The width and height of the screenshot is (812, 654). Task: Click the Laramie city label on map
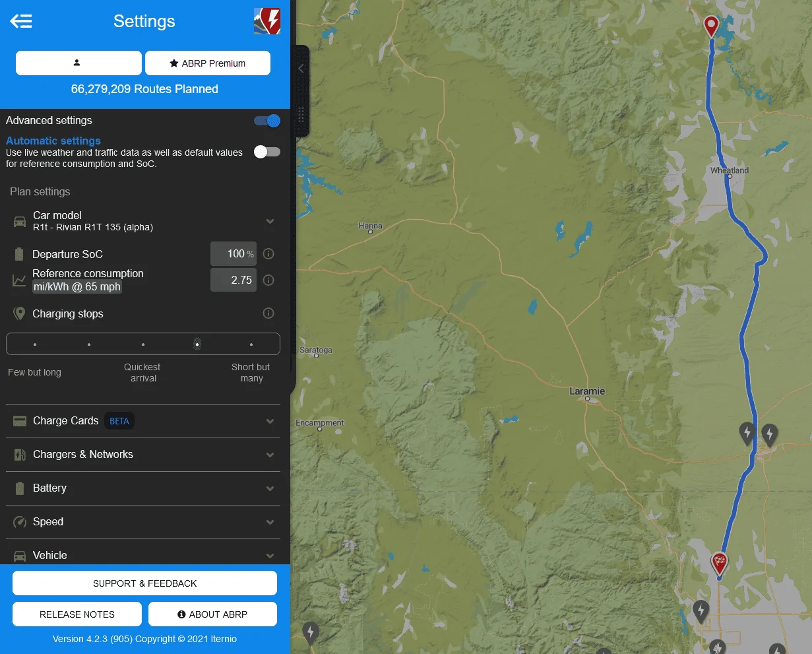587,391
